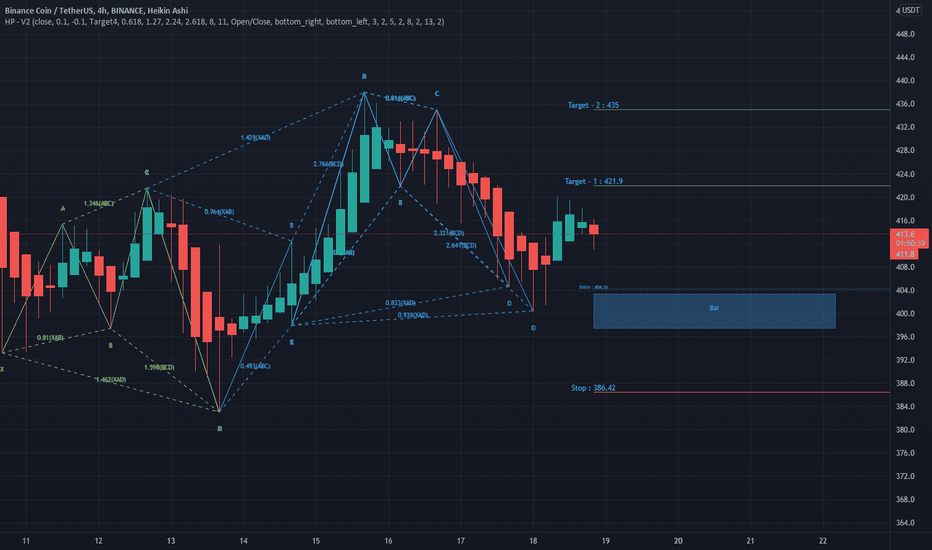Select the 0.81(XAB) ratio label
Viewport: 932px width, 550px height.
click(x=51, y=338)
